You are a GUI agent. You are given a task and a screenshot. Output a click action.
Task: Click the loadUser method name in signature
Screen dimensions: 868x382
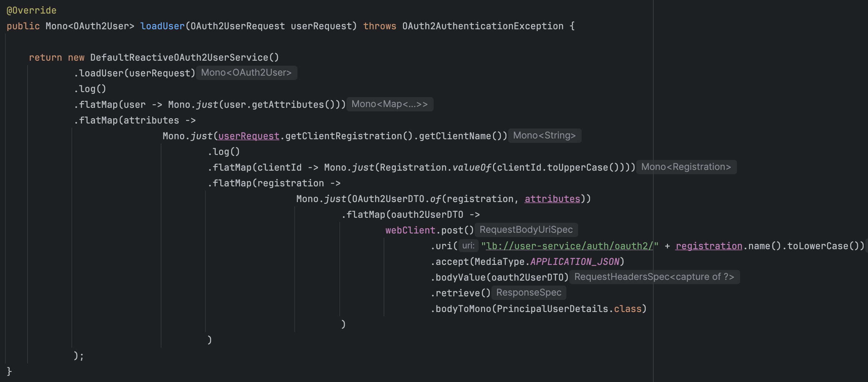coord(163,26)
